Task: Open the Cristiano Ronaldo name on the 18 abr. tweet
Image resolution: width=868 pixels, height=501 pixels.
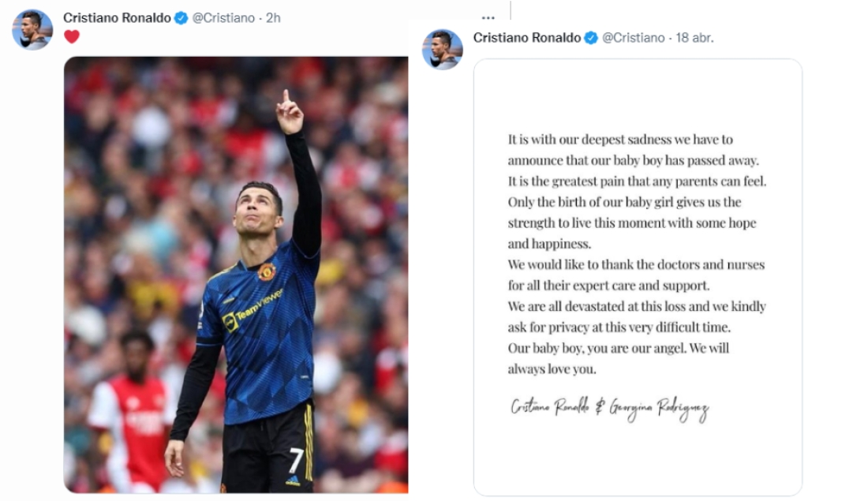Action: click(x=527, y=38)
